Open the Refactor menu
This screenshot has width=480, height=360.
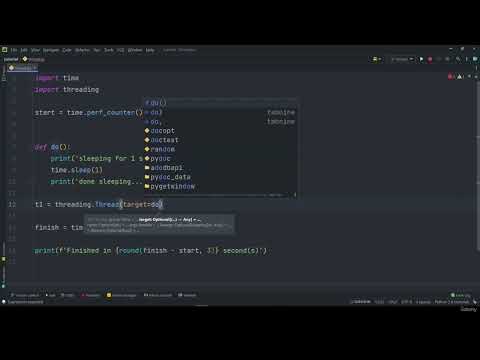click(x=82, y=50)
